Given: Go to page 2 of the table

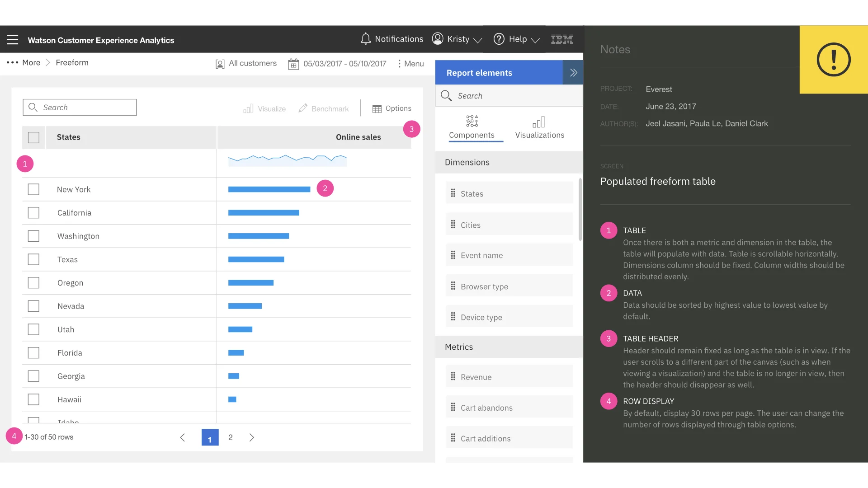Looking at the screenshot, I should [231, 437].
